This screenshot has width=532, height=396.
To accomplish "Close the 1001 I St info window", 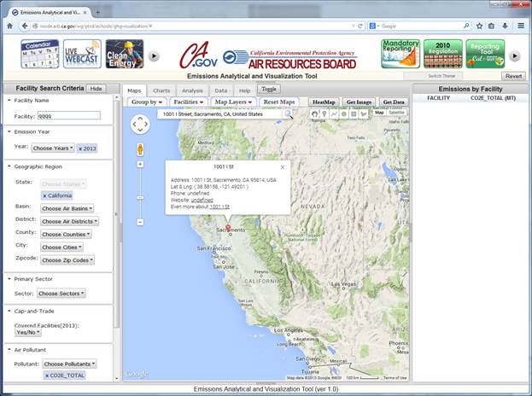I will coord(283,167).
